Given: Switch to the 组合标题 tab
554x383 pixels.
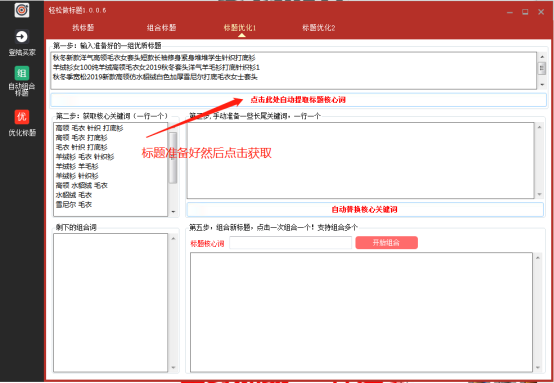Looking at the screenshot, I should tap(161, 28).
